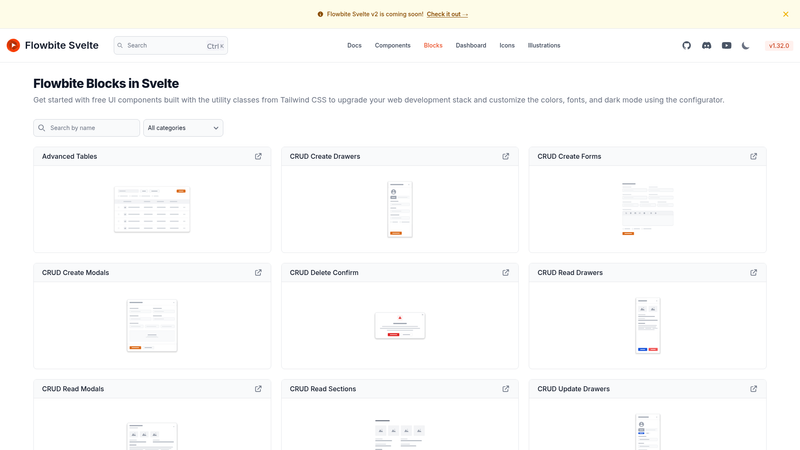
Task: Open the Components menu item
Action: [x=392, y=45]
